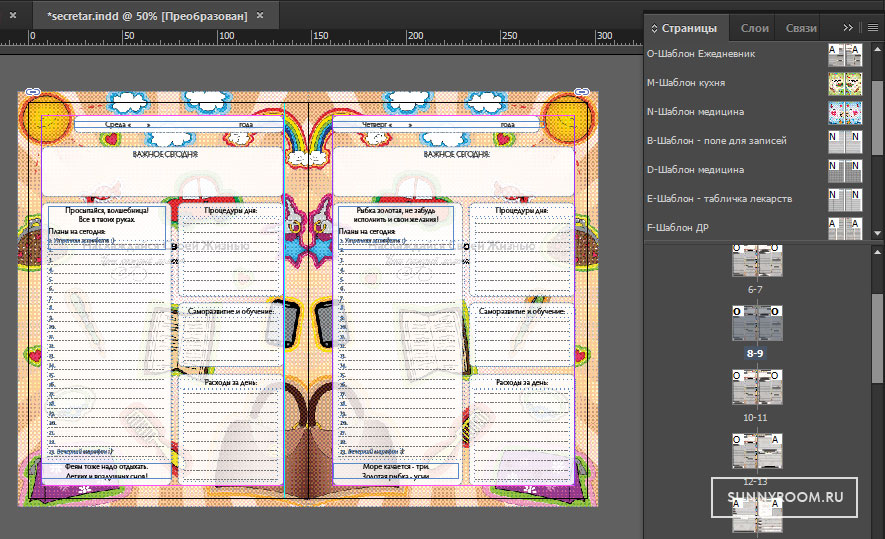This screenshot has width=885, height=539.
Task: Click D-Шаблон медицина master thumbnail
Action: pos(845,170)
